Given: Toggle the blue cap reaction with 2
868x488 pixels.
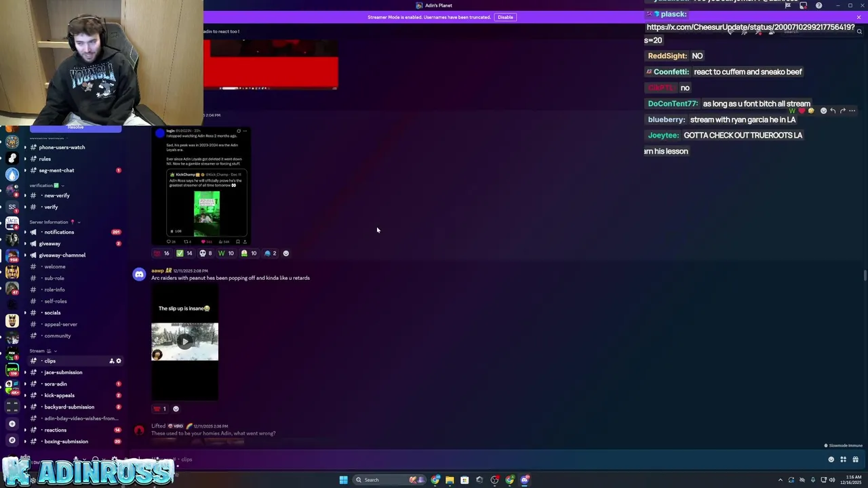Looking at the screenshot, I should click(x=271, y=253).
